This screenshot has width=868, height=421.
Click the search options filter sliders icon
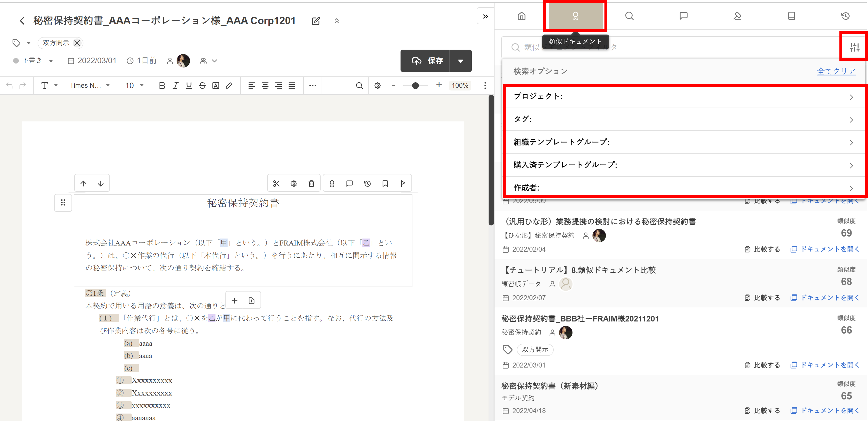point(854,47)
